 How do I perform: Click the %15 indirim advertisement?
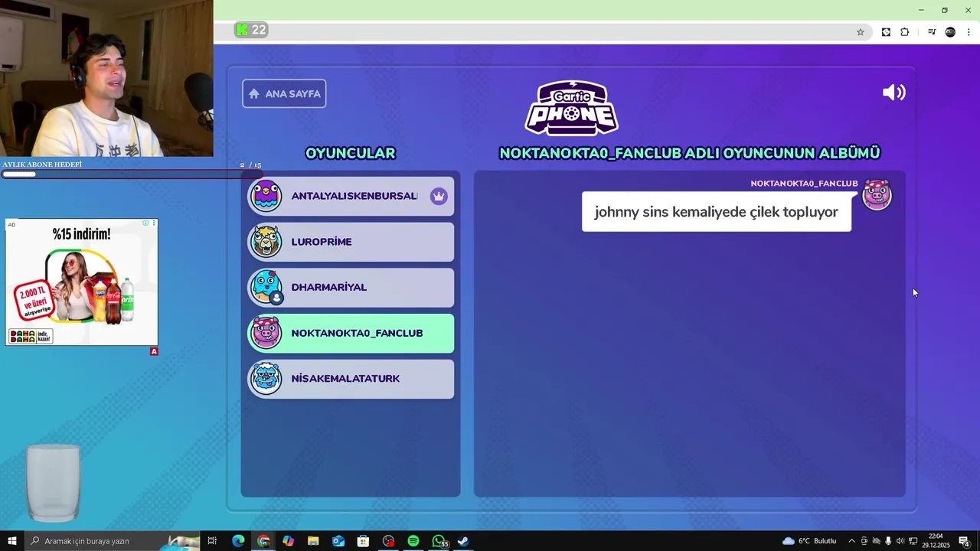point(82,282)
